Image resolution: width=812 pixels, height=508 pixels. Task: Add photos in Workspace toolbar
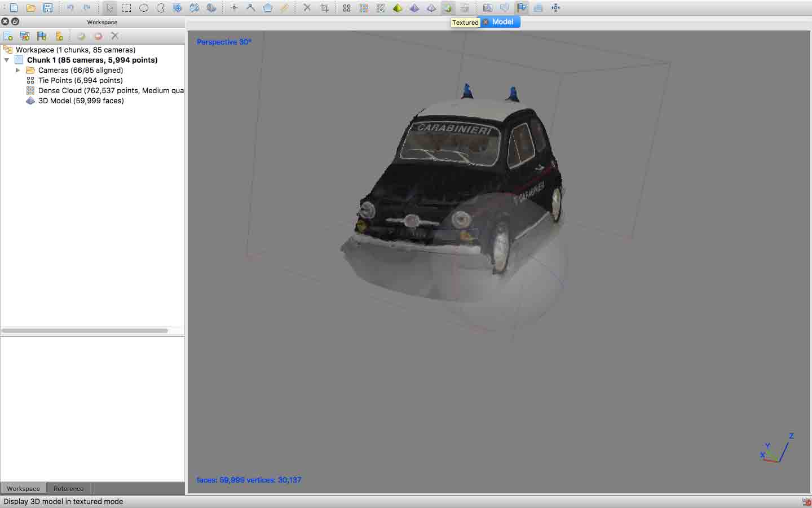25,36
